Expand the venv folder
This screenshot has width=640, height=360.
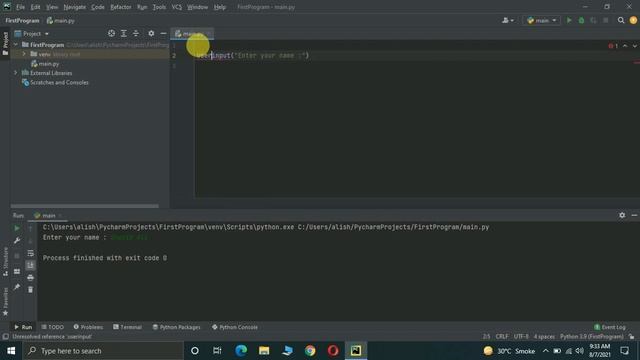[24, 54]
